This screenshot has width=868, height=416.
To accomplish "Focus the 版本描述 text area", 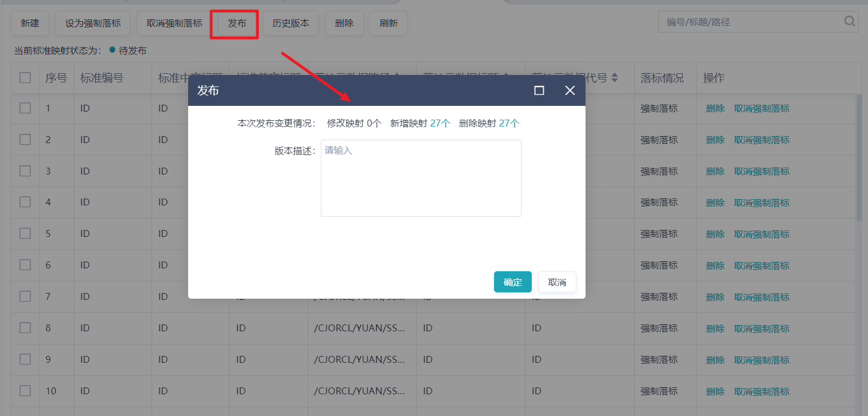I will 421,178.
